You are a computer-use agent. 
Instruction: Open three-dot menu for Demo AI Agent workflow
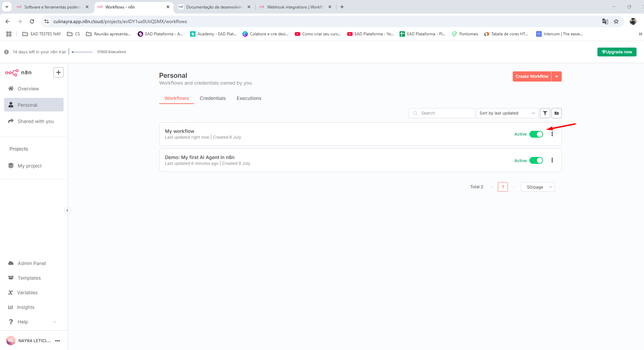click(x=552, y=160)
